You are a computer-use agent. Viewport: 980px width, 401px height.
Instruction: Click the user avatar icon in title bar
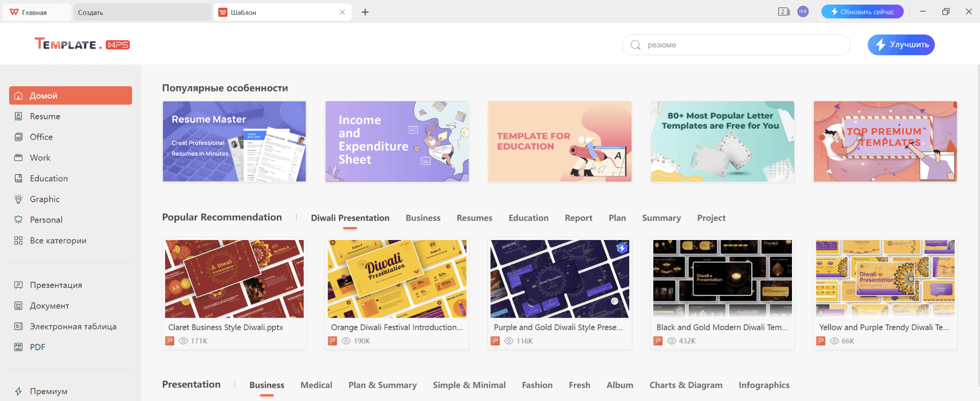click(x=803, y=12)
